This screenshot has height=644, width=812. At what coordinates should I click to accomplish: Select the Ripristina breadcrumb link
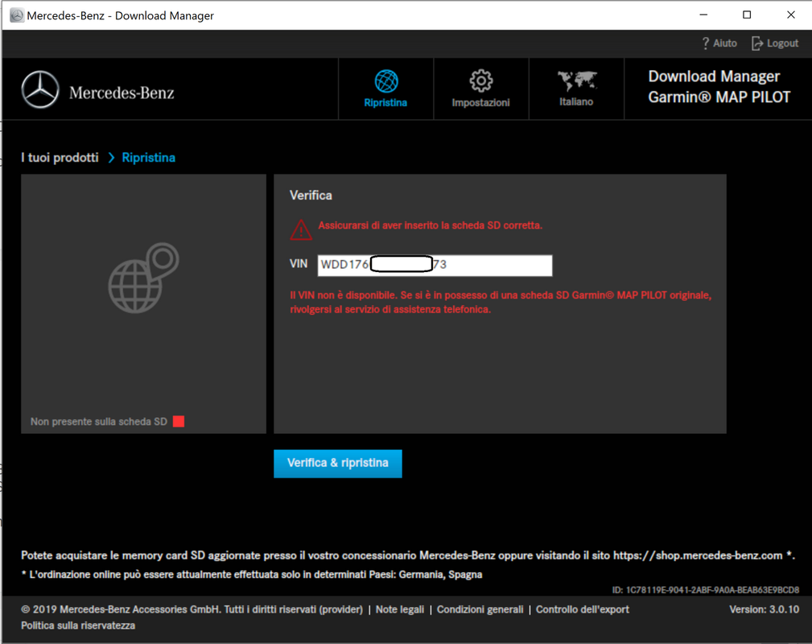coord(149,158)
